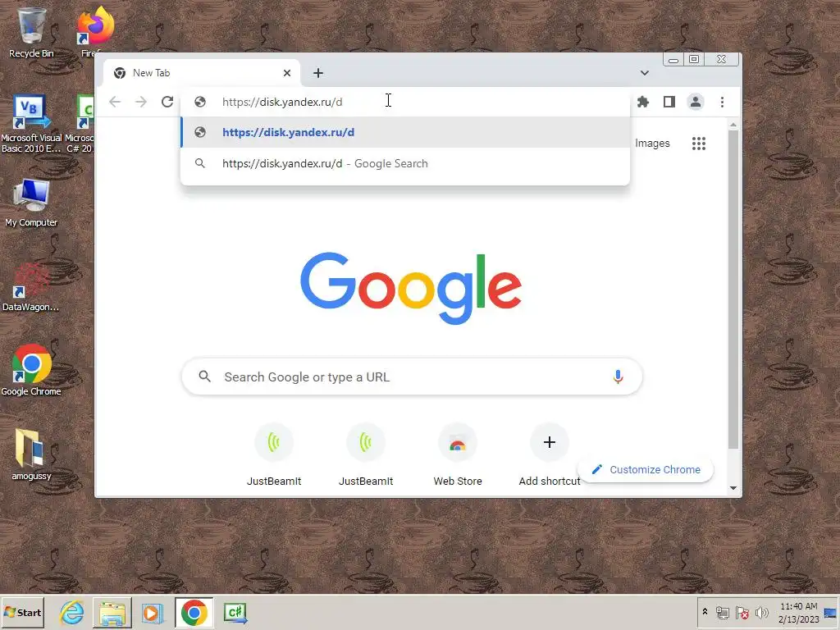This screenshot has width=840, height=630.
Task: Open the Images link
Action: [652, 144]
